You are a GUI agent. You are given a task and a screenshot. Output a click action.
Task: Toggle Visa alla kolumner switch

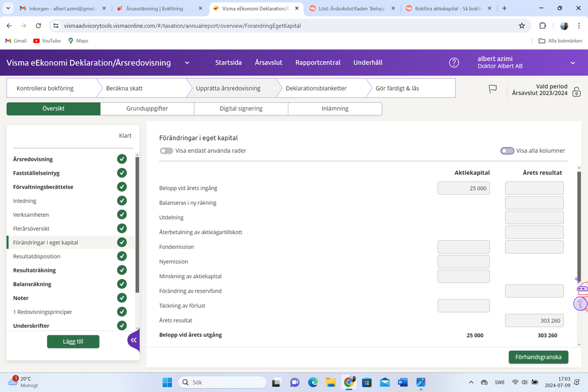[507, 151]
